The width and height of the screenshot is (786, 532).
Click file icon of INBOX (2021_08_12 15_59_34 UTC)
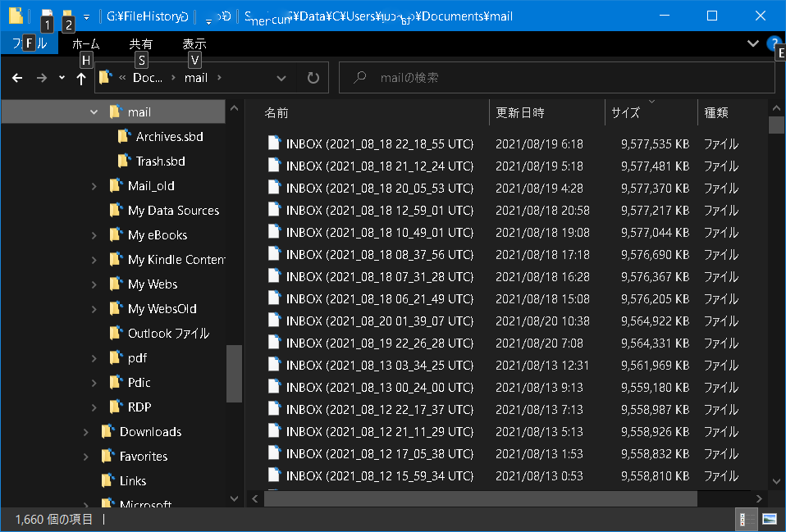tap(274, 476)
